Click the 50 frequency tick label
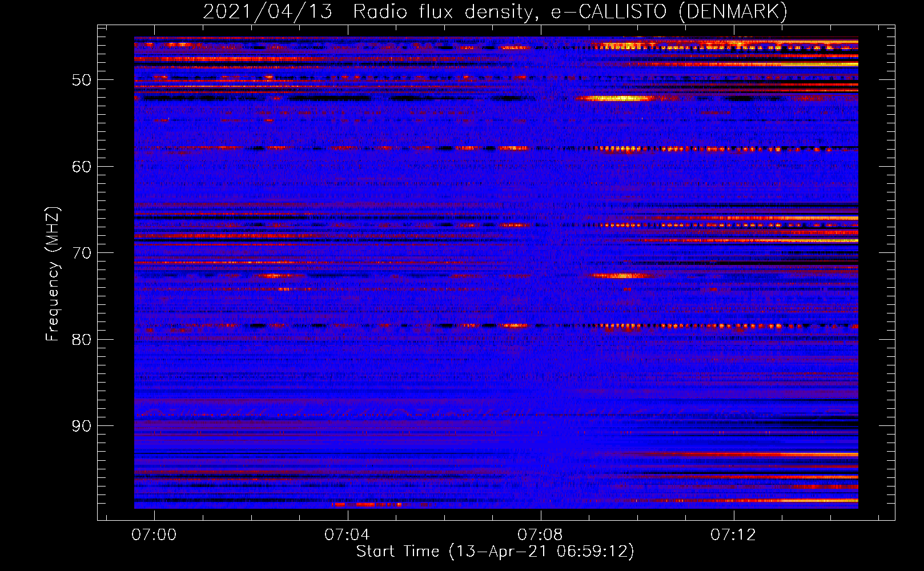Screen dimensions: 924x571 (x=82, y=80)
